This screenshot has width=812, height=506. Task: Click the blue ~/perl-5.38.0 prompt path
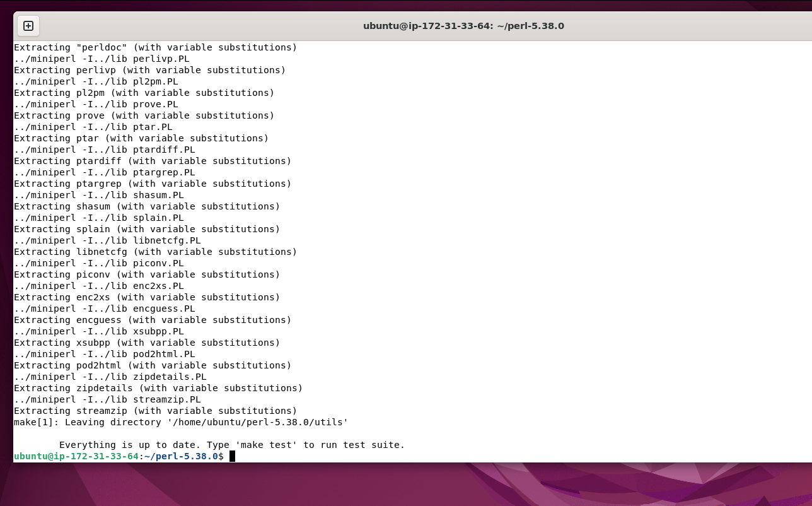tap(181, 456)
